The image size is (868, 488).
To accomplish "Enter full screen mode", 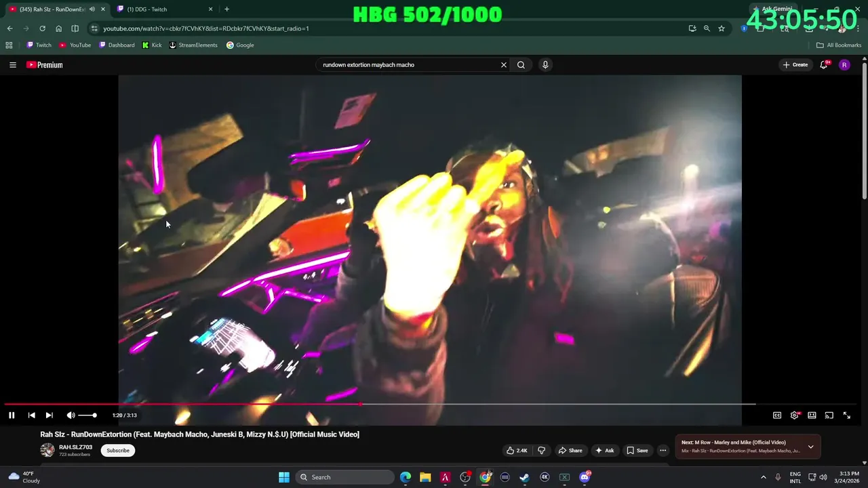I will (846, 415).
